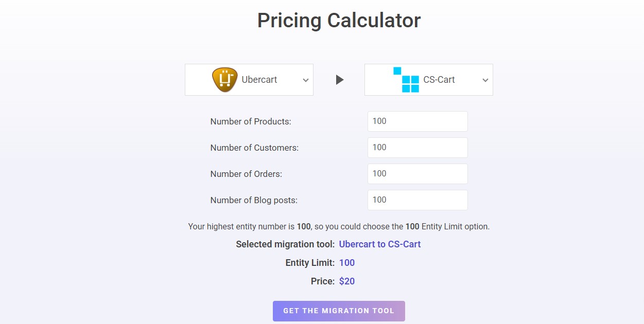Click the Entity Limit value 100

coord(346,262)
